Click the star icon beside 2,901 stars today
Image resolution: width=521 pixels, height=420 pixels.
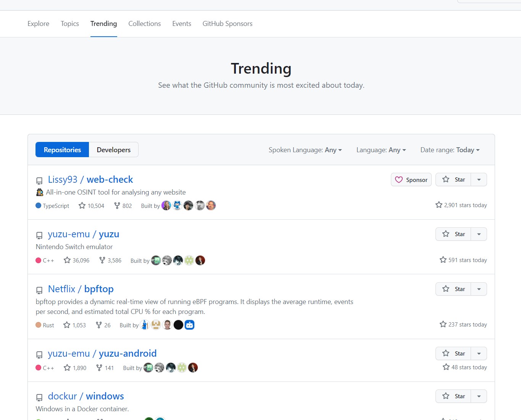439,205
